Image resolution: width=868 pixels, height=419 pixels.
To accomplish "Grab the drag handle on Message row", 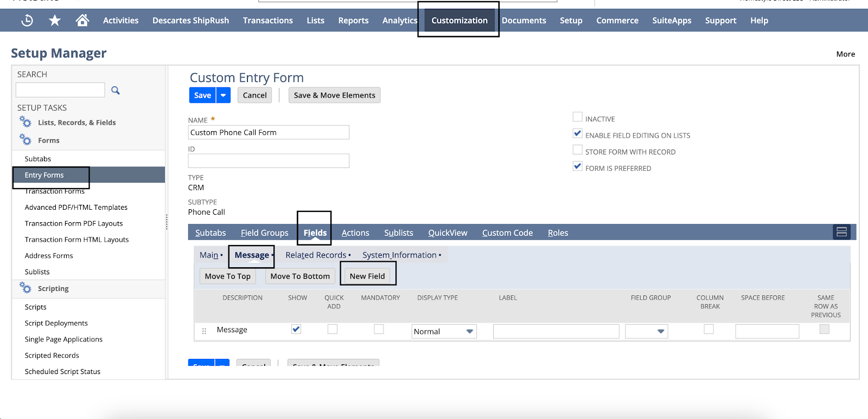I will (x=204, y=331).
